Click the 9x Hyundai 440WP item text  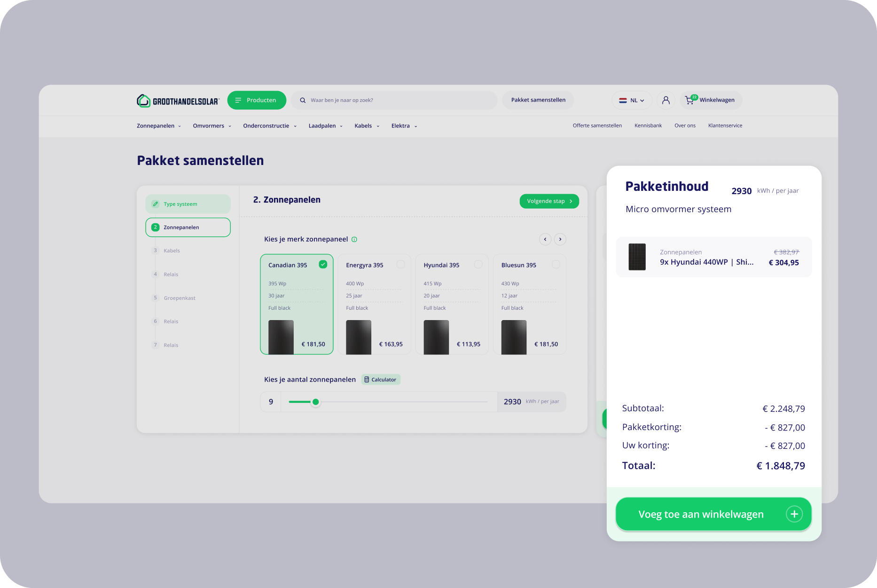tap(706, 262)
